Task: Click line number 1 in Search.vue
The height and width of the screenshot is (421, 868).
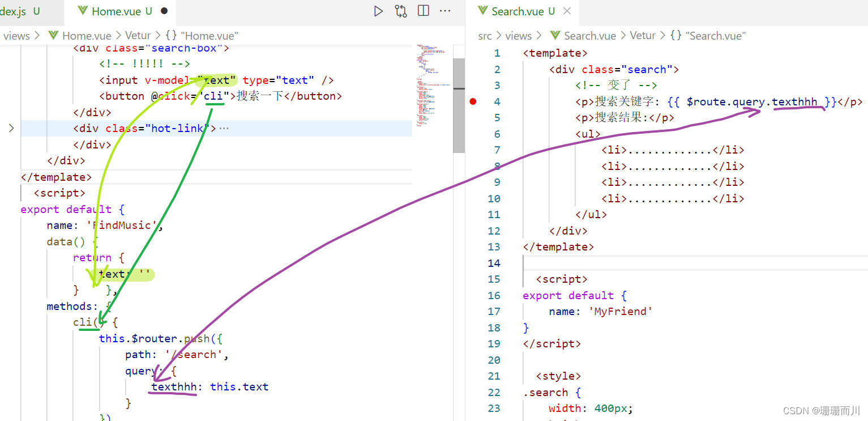Action: point(497,53)
